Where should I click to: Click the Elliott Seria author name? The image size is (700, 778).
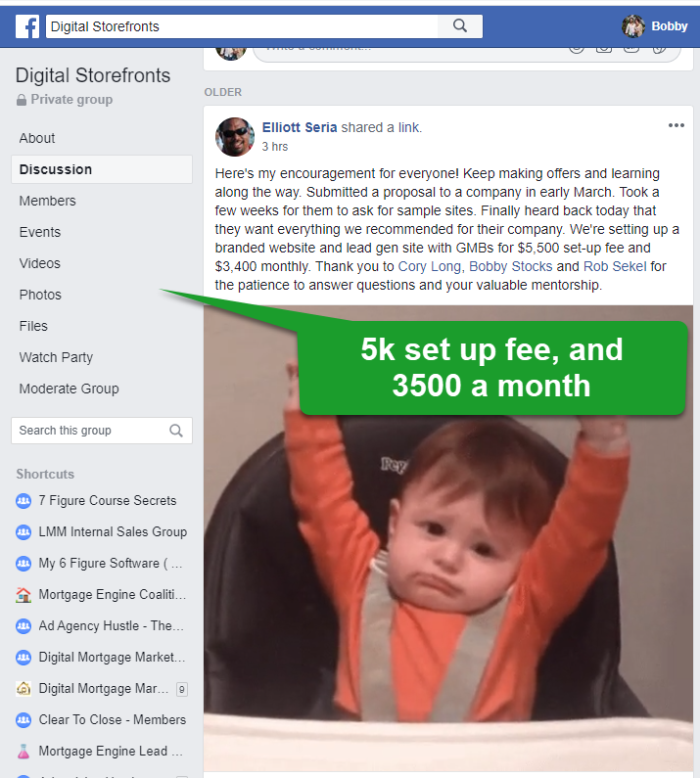pos(300,127)
